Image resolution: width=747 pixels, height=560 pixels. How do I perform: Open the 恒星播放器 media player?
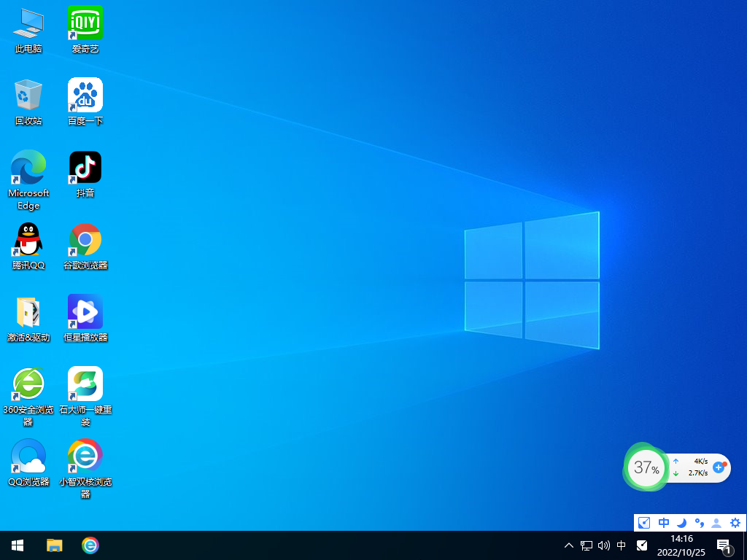85,310
